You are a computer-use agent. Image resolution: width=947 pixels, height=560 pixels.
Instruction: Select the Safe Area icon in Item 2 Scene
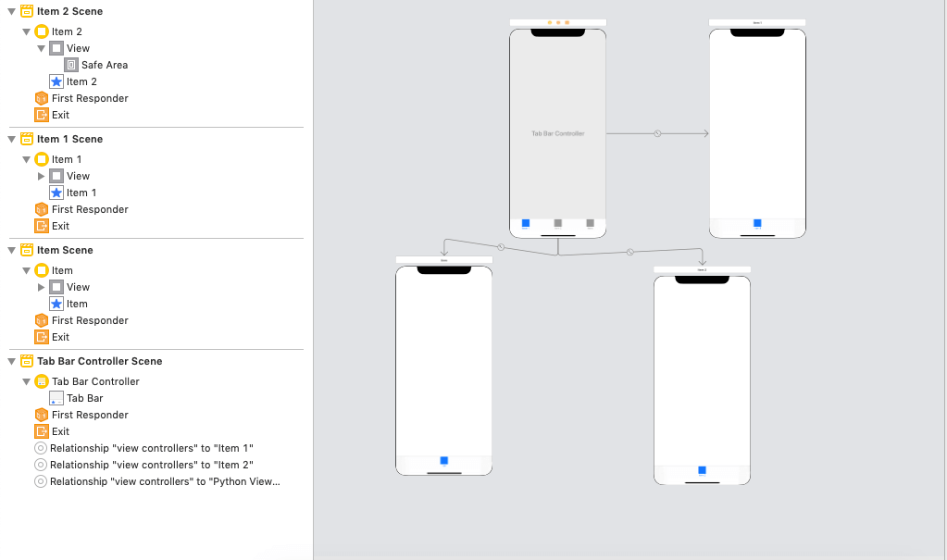pyautogui.click(x=71, y=65)
